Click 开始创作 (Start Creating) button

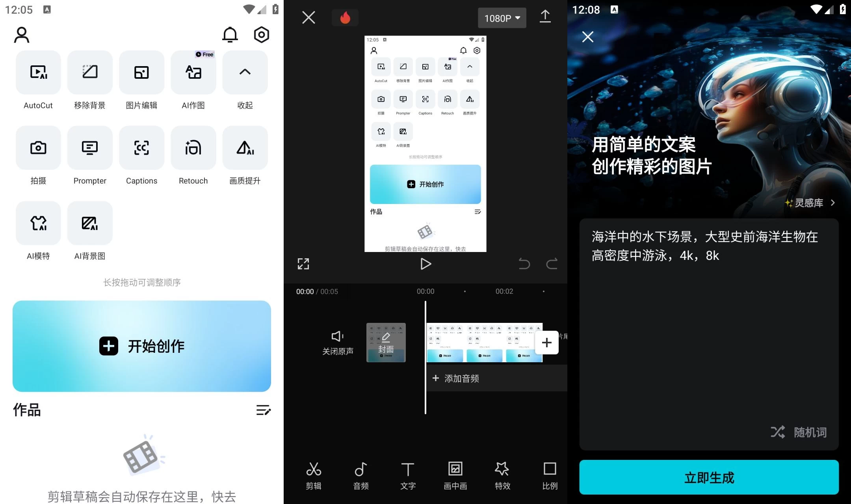click(x=141, y=346)
